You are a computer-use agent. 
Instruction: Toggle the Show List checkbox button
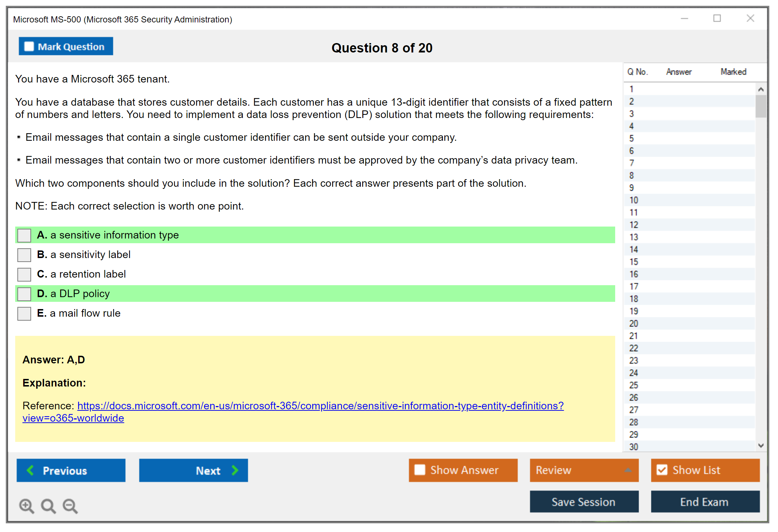click(662, 470)
